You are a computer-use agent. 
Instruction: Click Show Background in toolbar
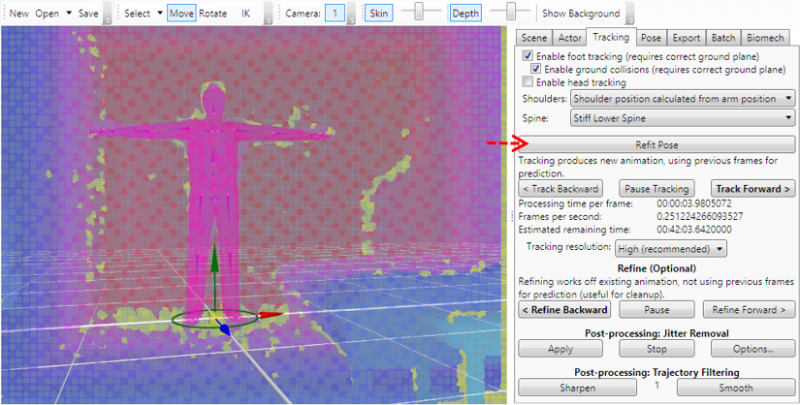(581, 13)
